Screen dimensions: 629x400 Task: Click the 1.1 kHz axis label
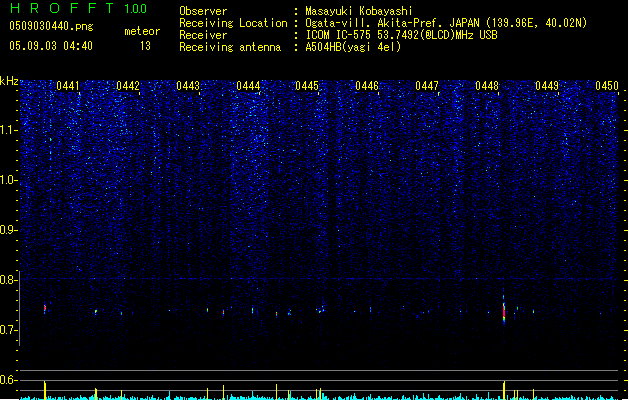tap(9, 130)
